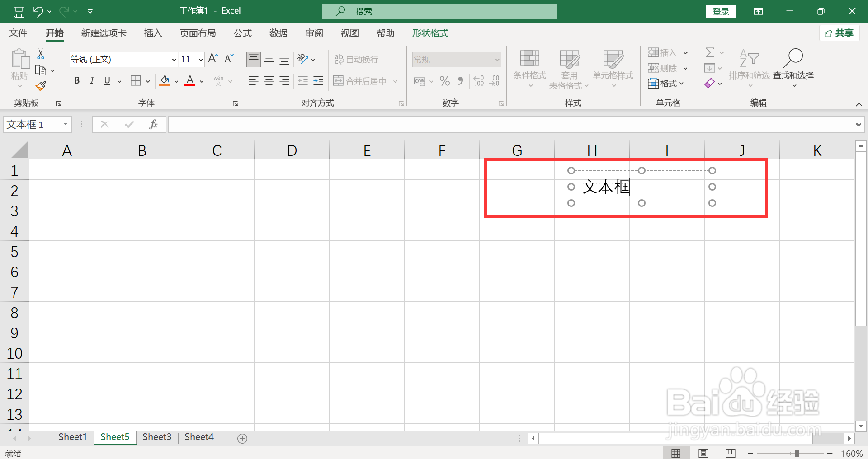Click the 登录 sign-in button

(x=721, y=12)
